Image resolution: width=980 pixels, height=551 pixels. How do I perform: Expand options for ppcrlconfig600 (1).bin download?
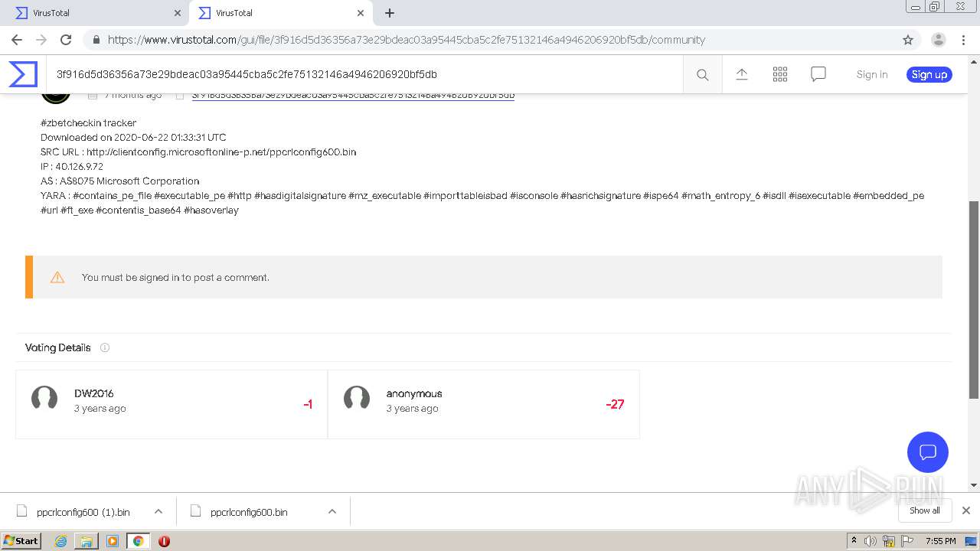pyautogui.click(x=158, y=511)
